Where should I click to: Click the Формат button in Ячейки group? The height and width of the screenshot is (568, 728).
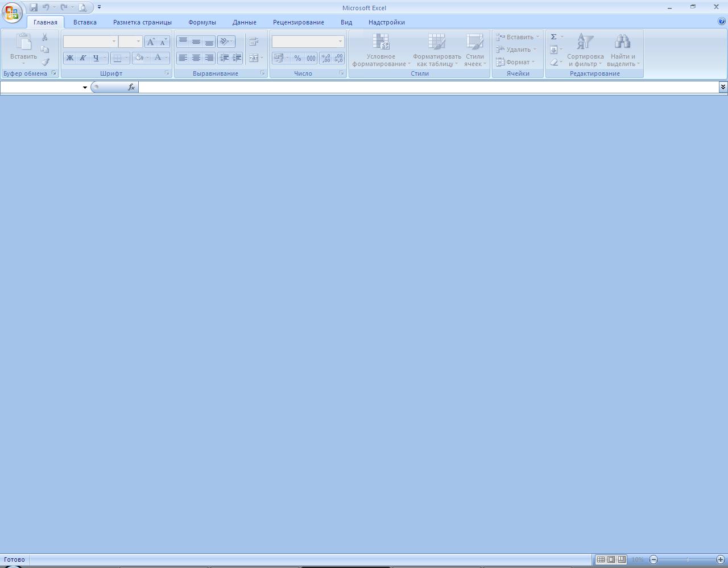point(516,62)
